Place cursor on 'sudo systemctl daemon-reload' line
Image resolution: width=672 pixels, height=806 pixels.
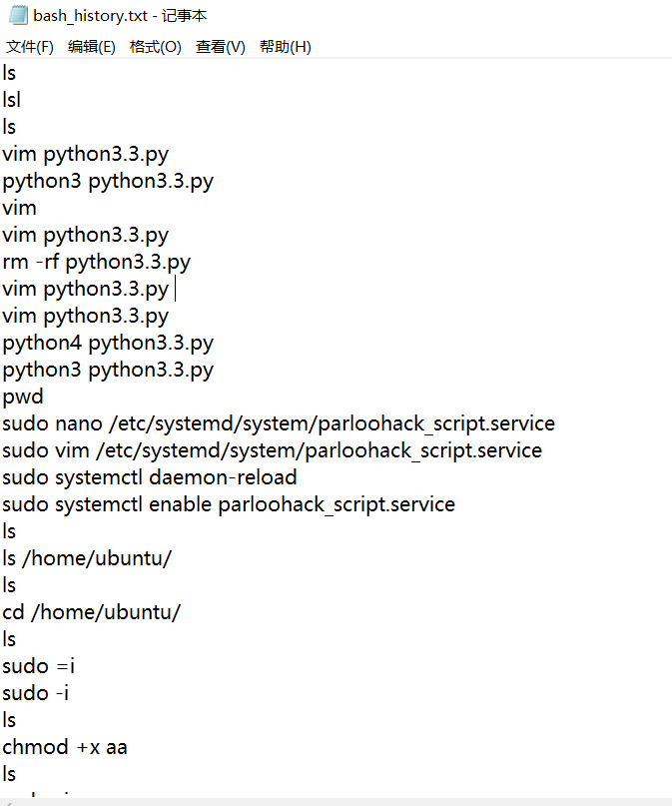click(149, 477)
